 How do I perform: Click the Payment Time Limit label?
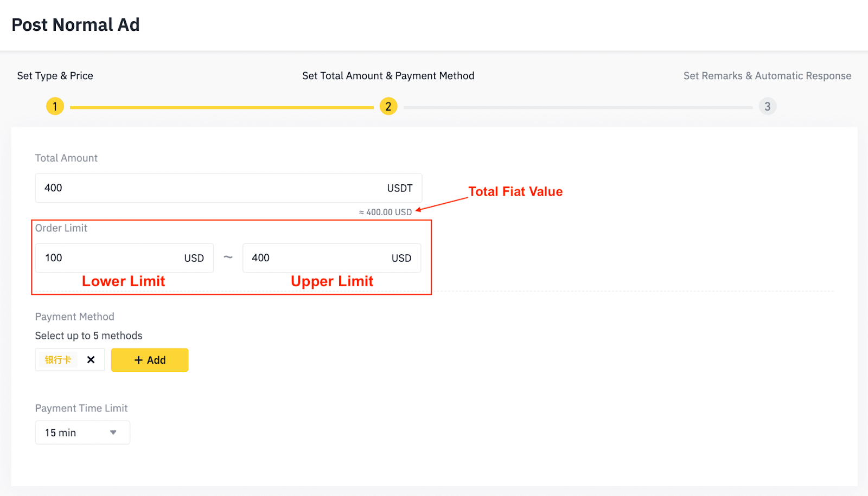(81, 408)
